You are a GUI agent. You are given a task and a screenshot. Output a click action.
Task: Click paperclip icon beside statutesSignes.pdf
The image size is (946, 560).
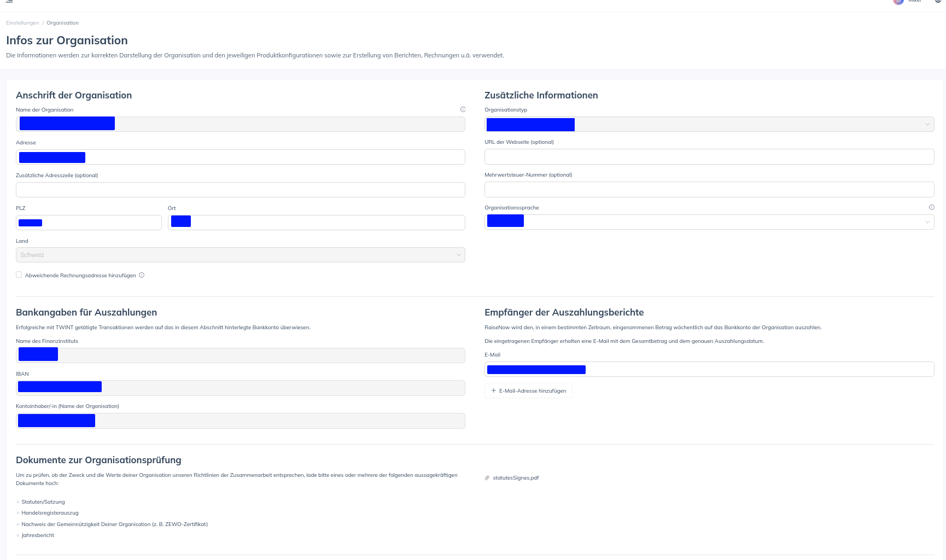(487, 478)
